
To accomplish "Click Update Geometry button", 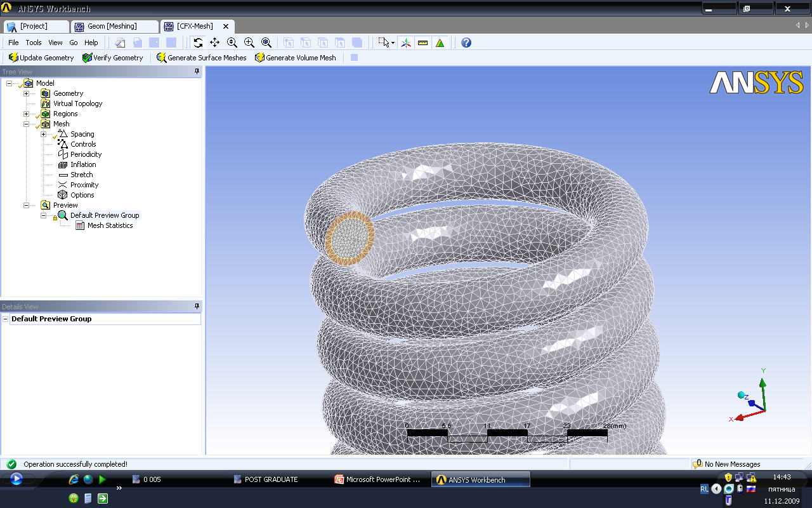I will pyautogui.click(x=41, y=58).
